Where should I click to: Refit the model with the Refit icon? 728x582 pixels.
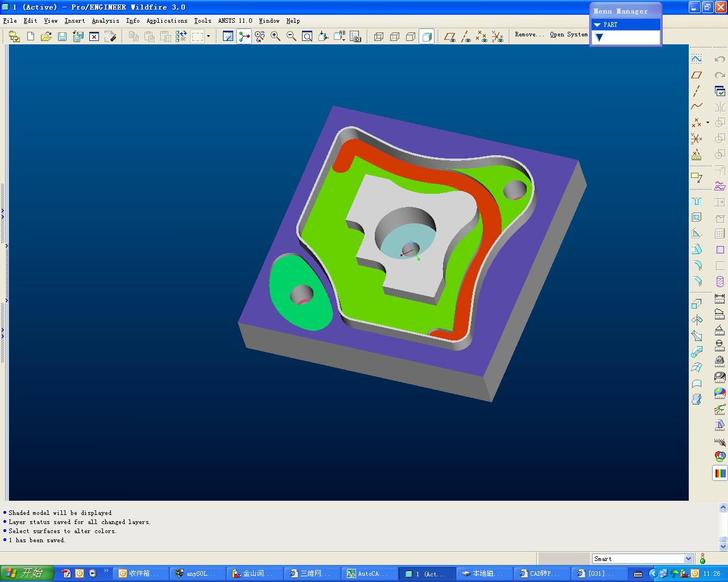[308, 36]
